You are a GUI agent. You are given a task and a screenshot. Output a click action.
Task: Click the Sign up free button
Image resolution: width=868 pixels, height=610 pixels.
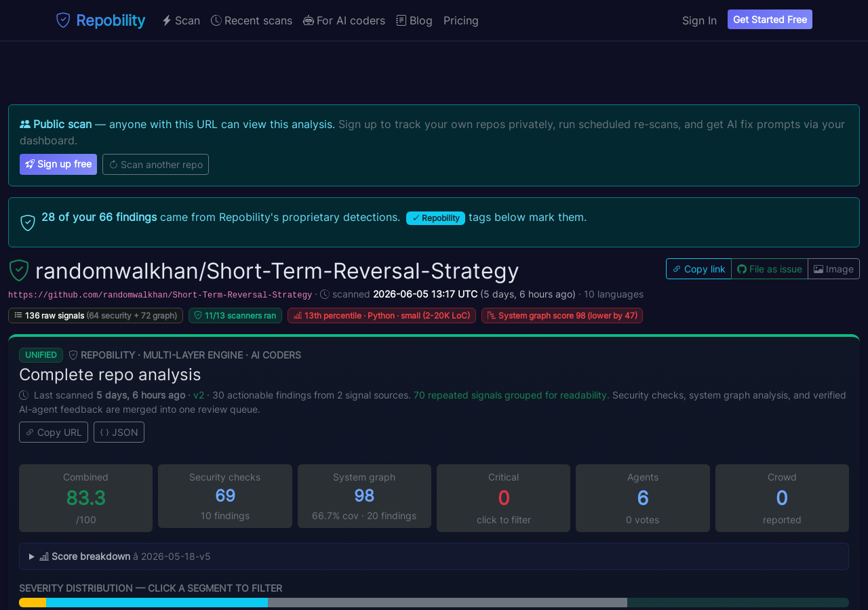[x=58, y=164]
